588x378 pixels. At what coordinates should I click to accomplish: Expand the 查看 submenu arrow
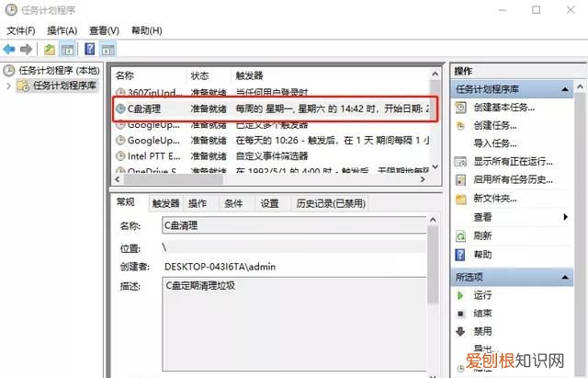(566, 217)
